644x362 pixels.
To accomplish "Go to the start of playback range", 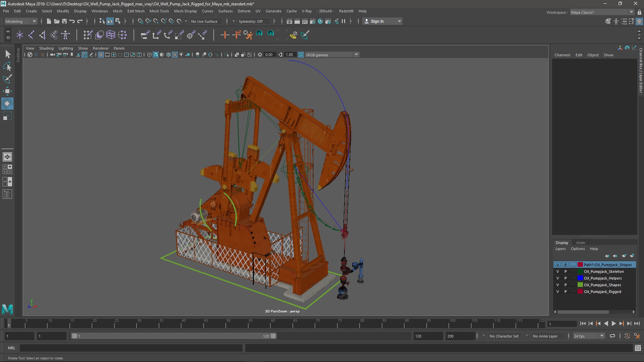I will pos(583,323).
